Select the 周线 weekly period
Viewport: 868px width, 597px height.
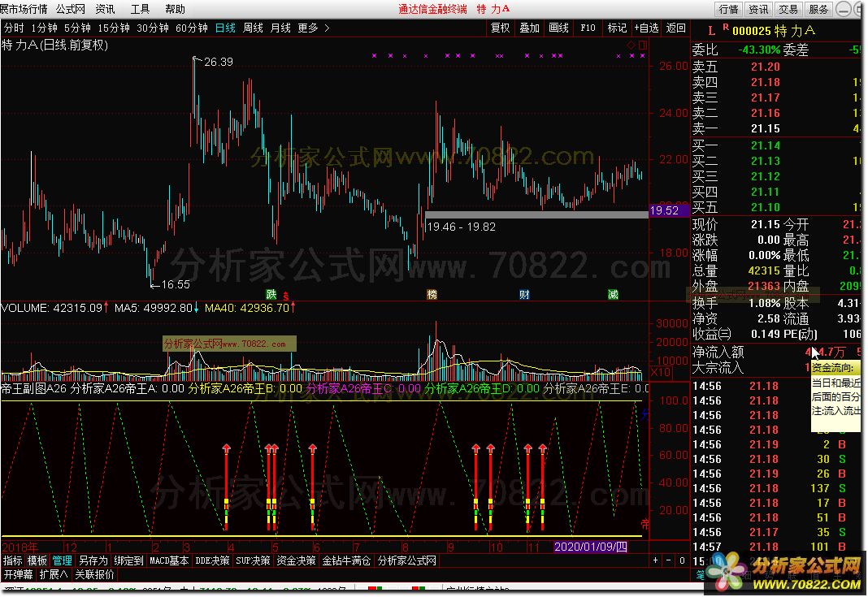pyautogui.click(x=253, y=28)
